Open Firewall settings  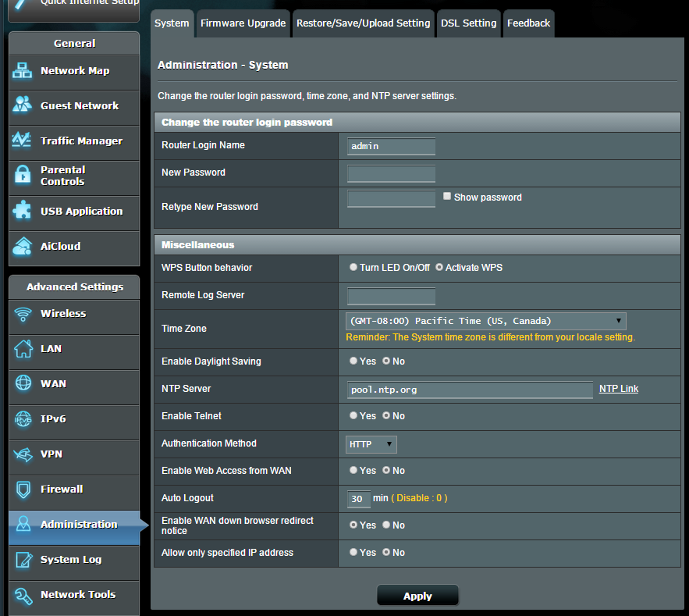click(74, 493)
